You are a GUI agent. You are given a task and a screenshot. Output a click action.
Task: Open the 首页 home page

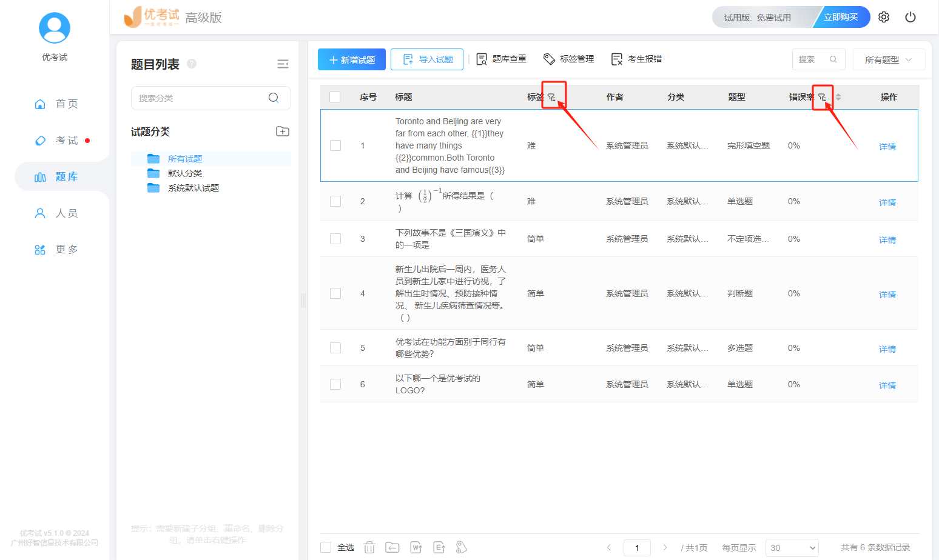click(x=56, y=104)
